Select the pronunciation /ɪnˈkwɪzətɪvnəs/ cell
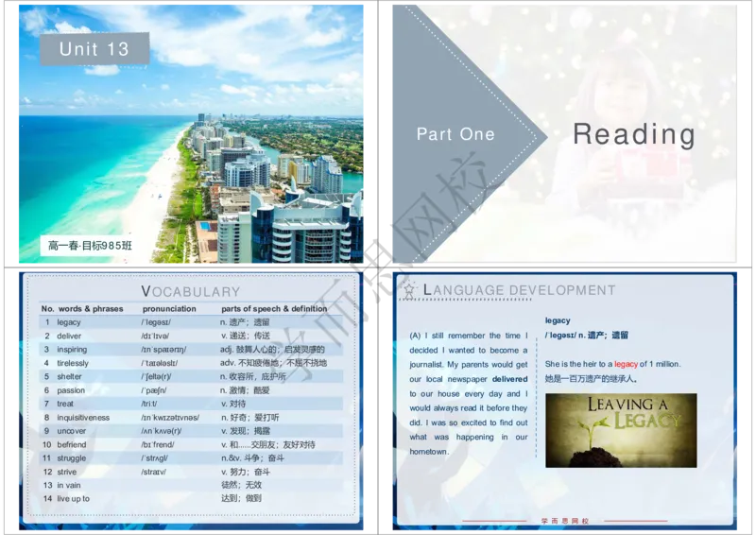The image size is (756, 535). [170, 417]
